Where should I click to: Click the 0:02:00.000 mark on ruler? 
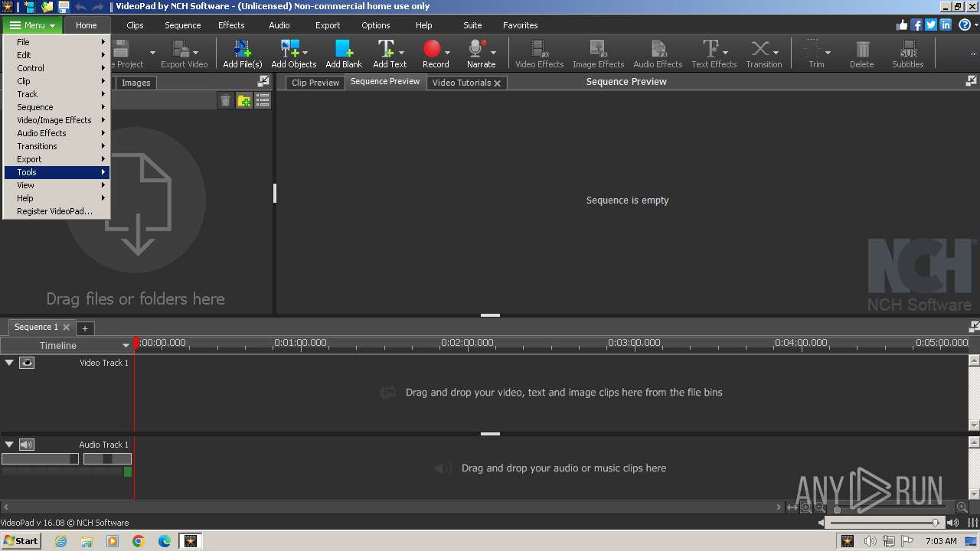467,343
